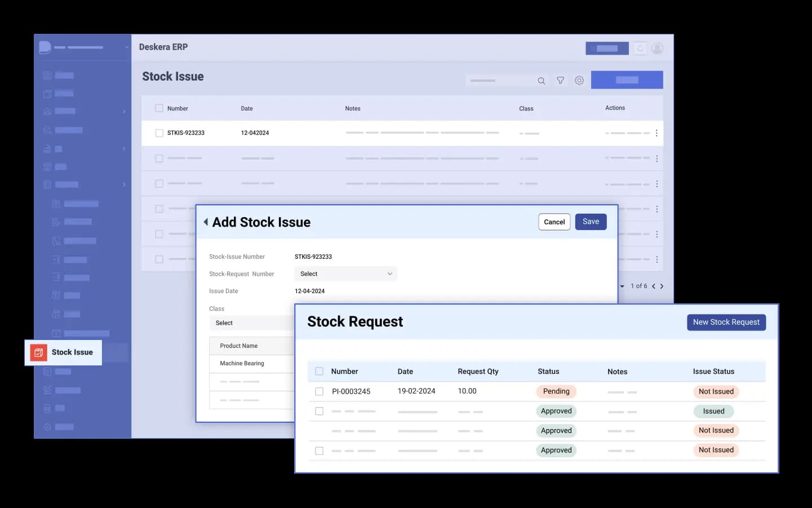The height and width of the screenshot is (508, 812).
Task: Open actions menu for STKIS-923233 row
Action: point(656,133)
